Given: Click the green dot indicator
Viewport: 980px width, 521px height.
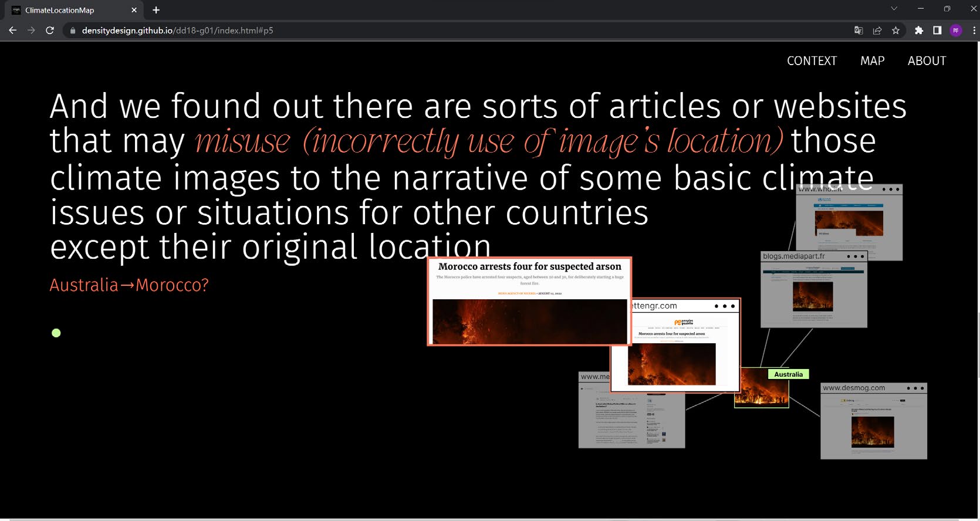Looking at the screenshot, I should click(56, 333).
